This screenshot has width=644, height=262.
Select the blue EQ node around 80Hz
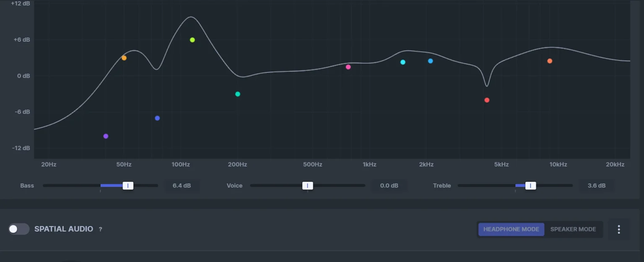(157, 118)
